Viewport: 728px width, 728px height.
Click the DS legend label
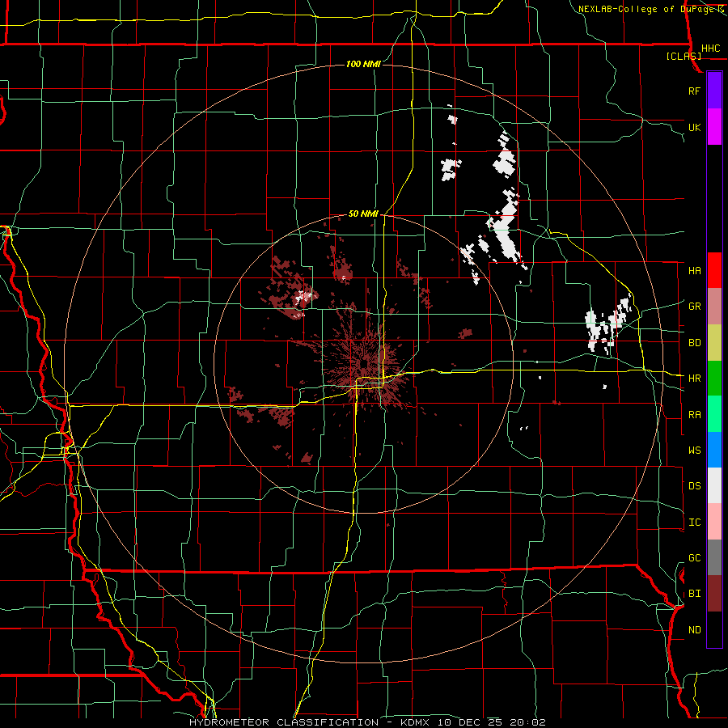pyautogui.click(x=695, y=485)
